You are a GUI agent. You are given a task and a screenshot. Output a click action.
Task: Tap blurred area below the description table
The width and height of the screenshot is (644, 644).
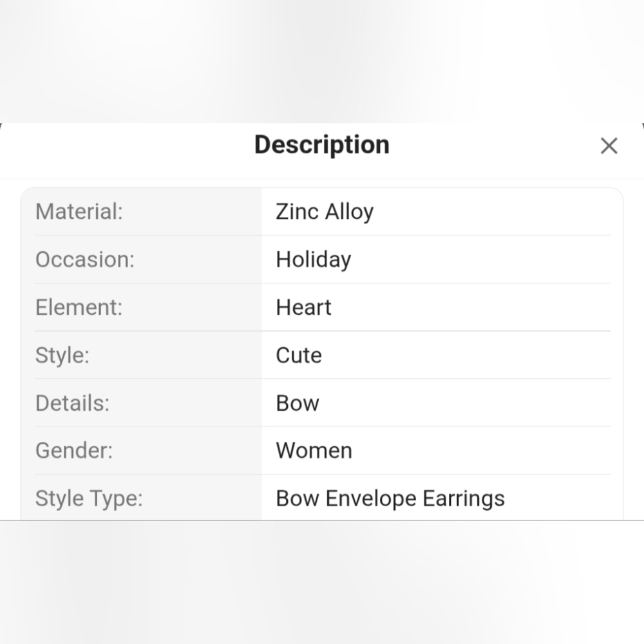click(322, 582)
